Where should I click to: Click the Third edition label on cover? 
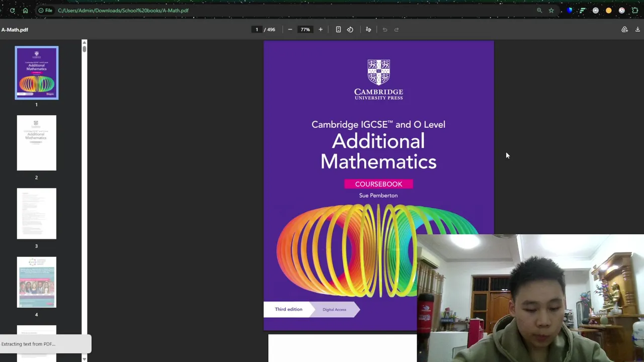point(289,309)
